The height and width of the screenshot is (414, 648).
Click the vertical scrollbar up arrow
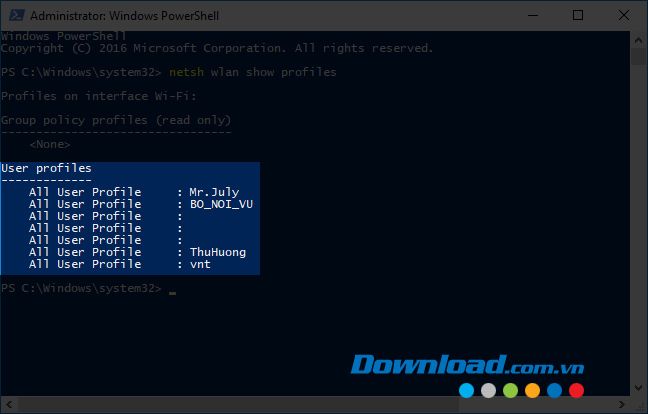point(638,40)
